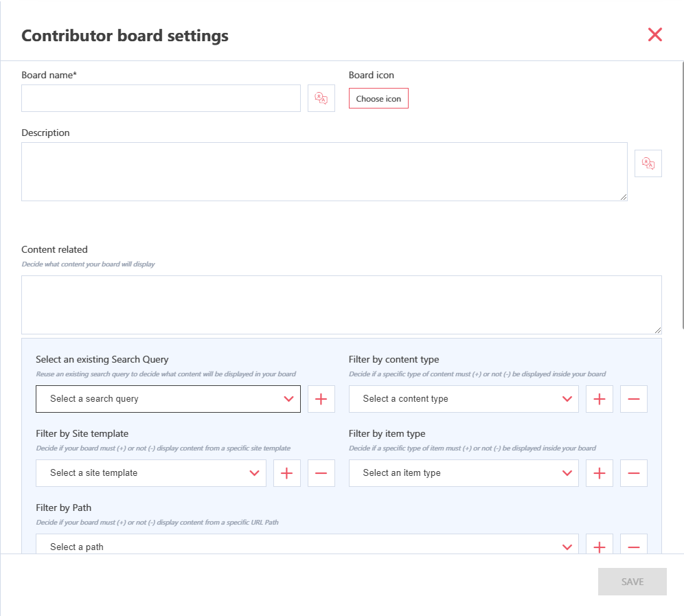Viewport: 684px width, 616px height.
Task: Click plus next to Filter by Path
Action: click(599, 546)
